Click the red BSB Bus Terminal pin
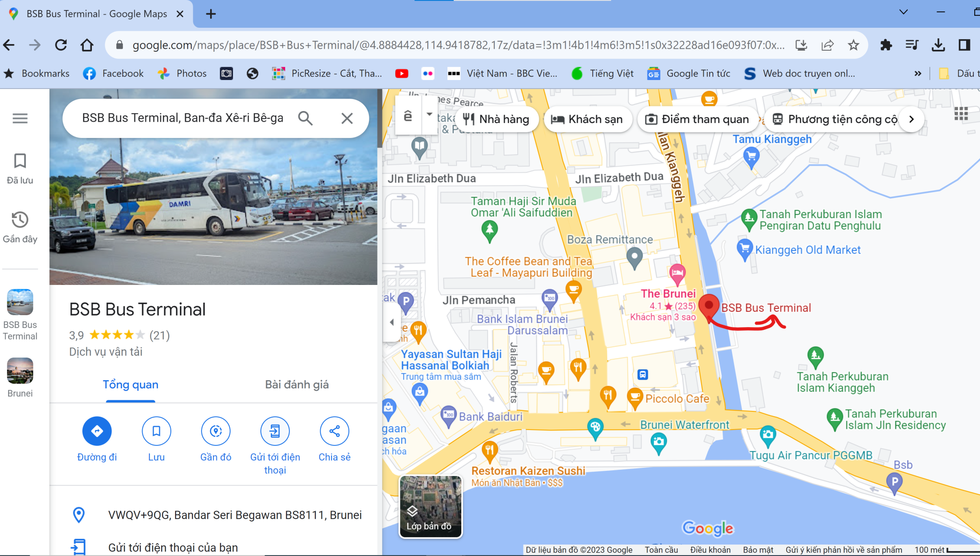This screenshot has width=980, height=556. [709, 308]
